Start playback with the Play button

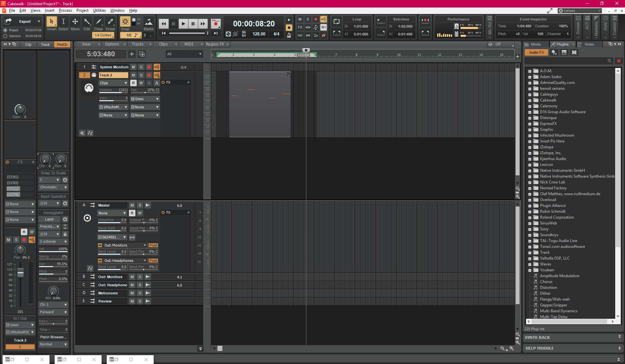pyautogui.click(x=183, y=24)
